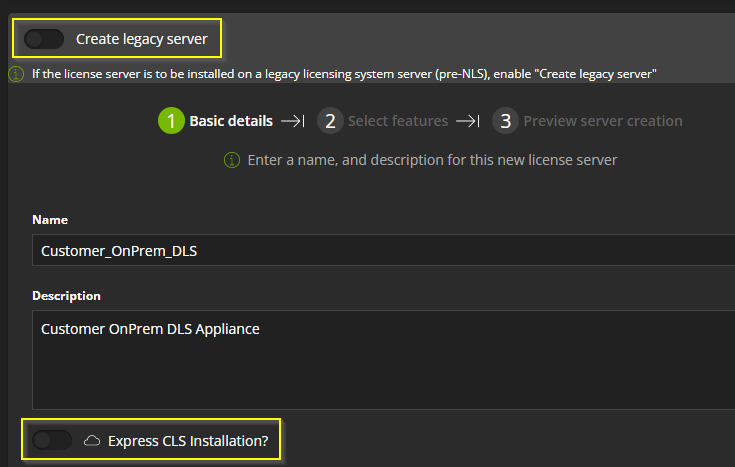This screenshot has height=467, width=735.
Task: Click the Express CLS Installation? label
Action: [188, 441]
